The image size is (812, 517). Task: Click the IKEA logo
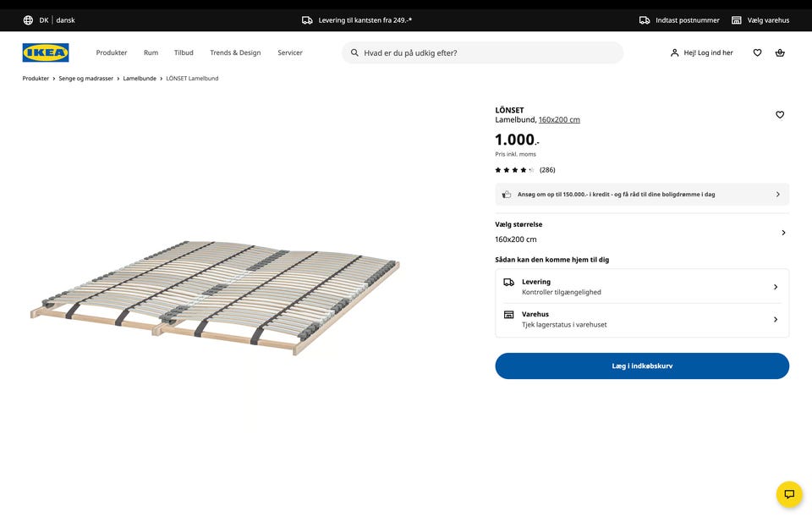(46, 52)
